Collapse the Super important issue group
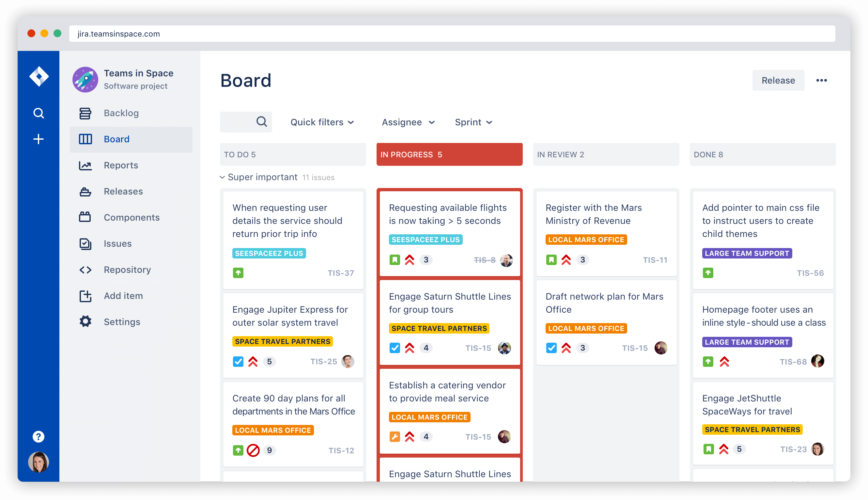868x500 pixels. [224, 177]
